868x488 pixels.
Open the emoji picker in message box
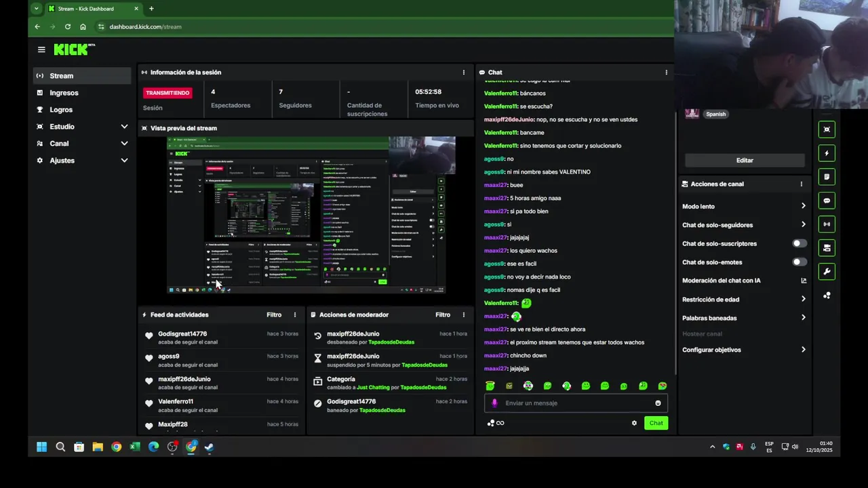click(x=658, y=403)
